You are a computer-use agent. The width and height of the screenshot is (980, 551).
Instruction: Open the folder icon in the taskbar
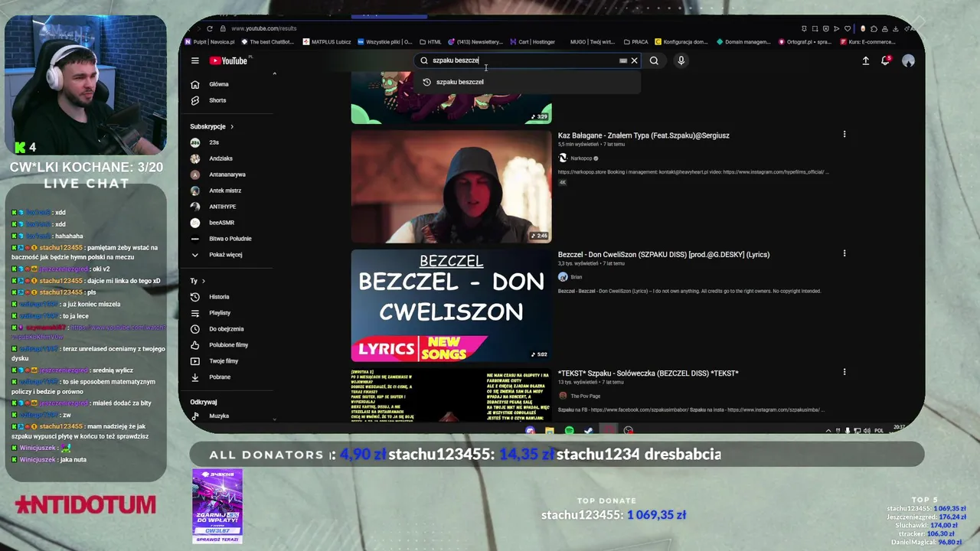coord(549,431)
